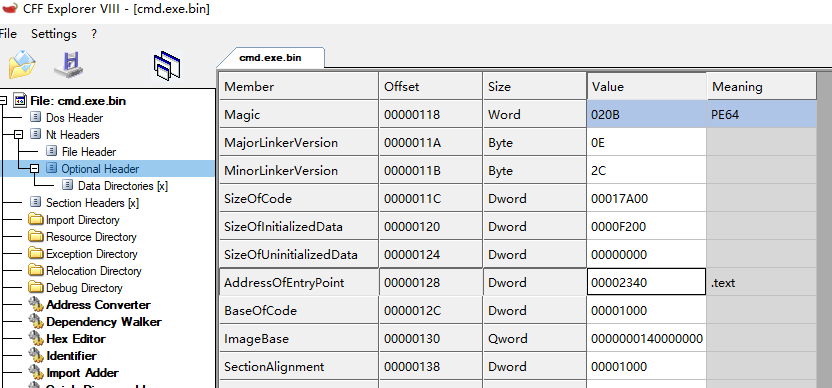
Task: Click the SectionAlignment member cell
Action: tap(299, 366)
